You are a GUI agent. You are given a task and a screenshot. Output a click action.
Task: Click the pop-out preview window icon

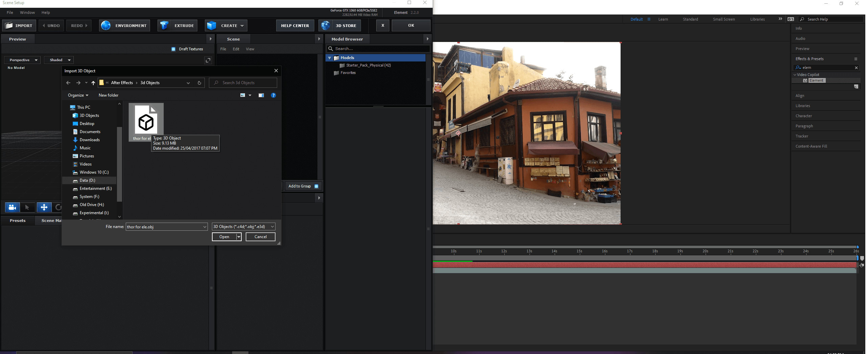click(208, 60)
